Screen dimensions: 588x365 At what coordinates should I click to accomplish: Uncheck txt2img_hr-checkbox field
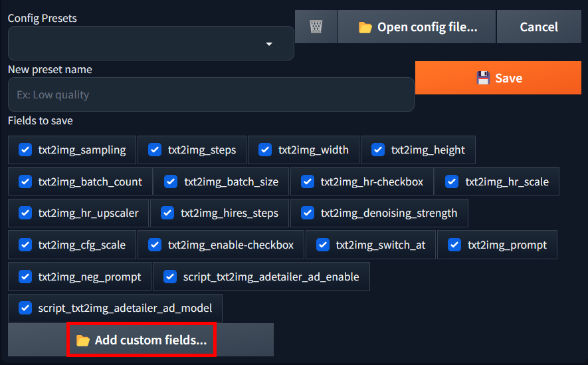[x=308, y=182]
